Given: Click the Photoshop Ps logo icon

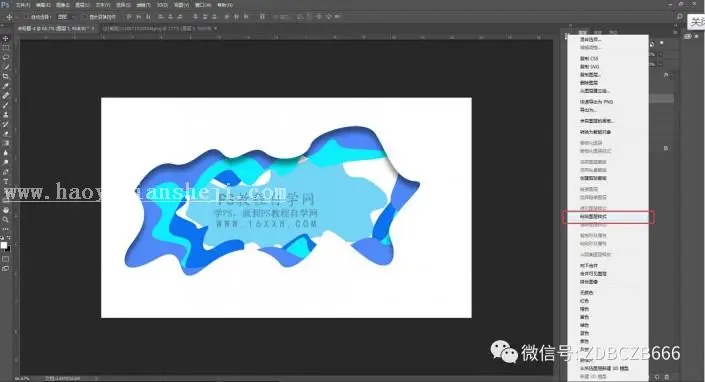Looking at the screenshot, I should [x=5, y=4].
